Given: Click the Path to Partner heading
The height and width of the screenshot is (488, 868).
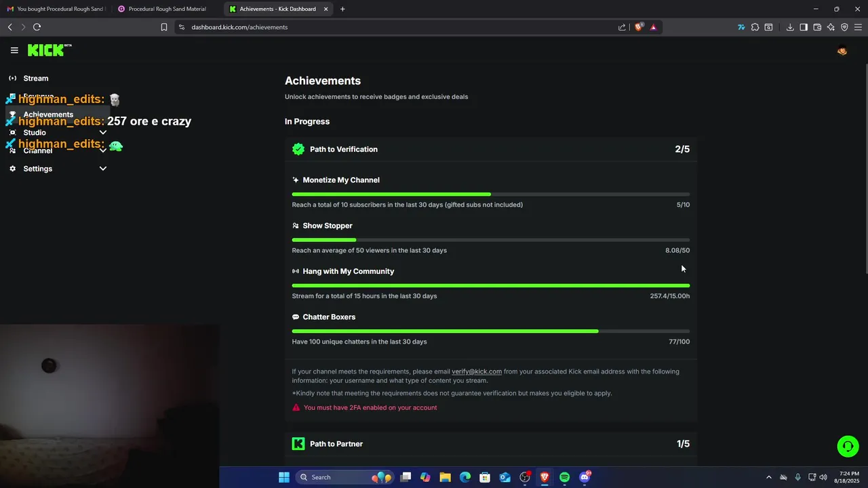Looking at the screenshot, I should pyautogui.click(x=336, y=444).
